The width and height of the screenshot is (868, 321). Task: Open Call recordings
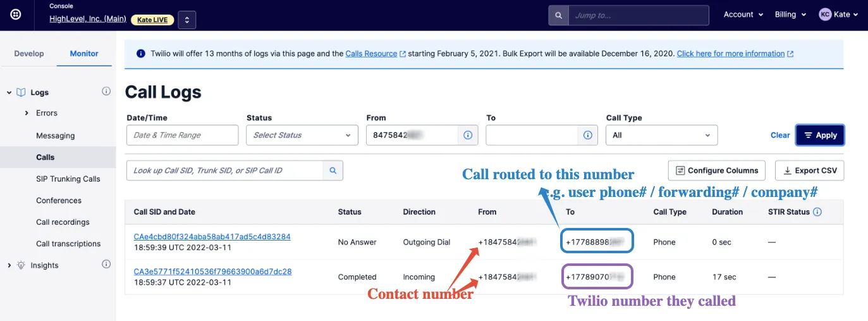tap(63, 222)
